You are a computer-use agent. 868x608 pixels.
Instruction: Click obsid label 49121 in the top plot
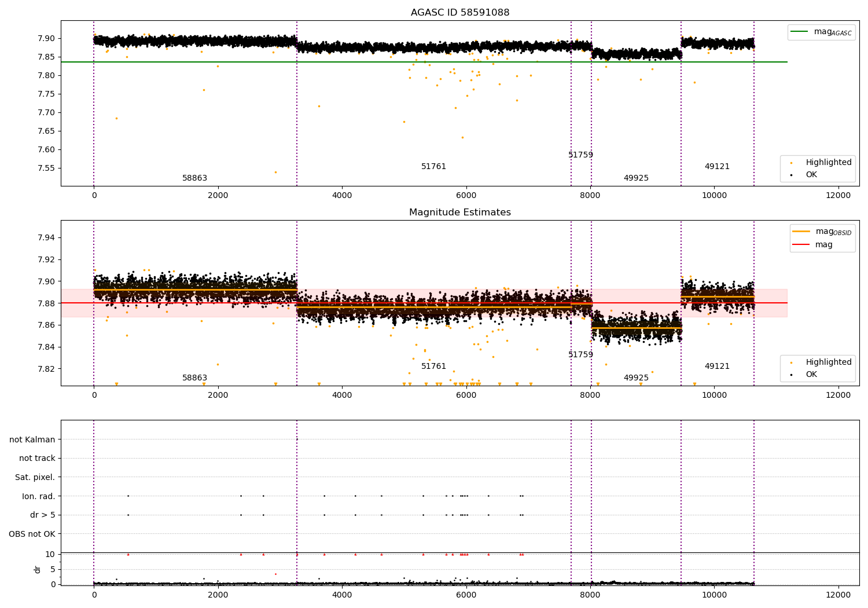[x=718, y=167]
